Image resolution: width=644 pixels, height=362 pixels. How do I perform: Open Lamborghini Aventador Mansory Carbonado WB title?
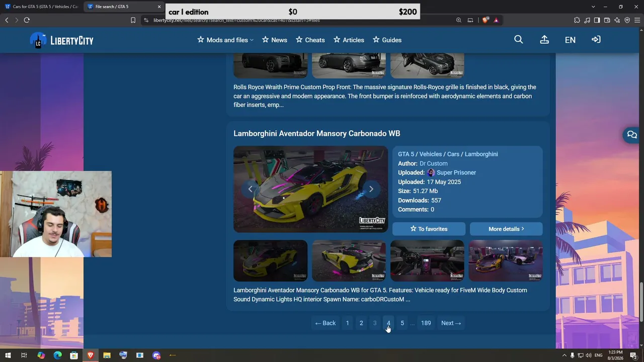point(317,133)
